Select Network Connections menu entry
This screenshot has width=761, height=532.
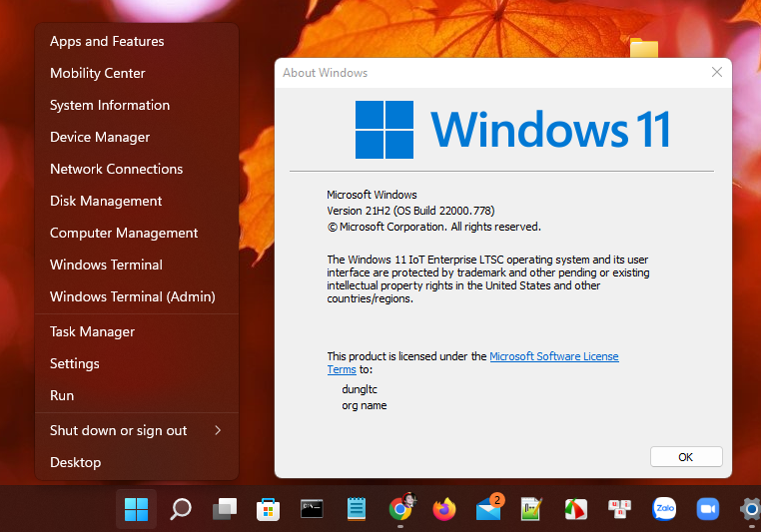137,170
